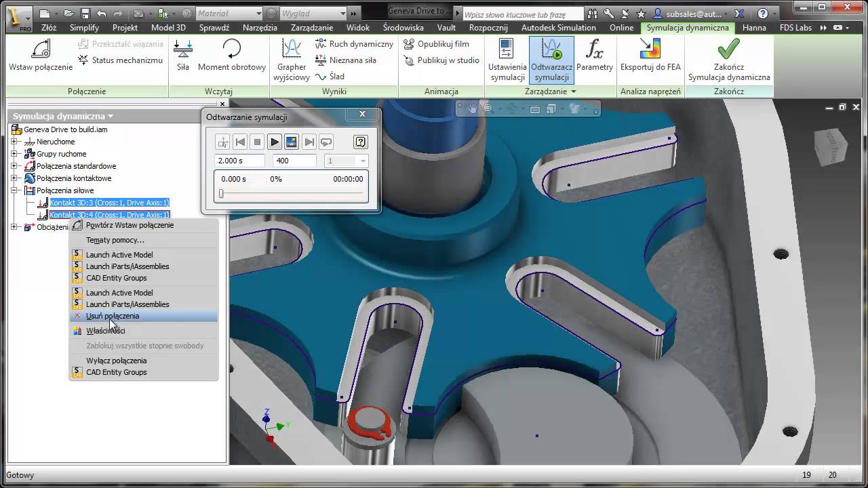Click the Parametry fx button
Image resolution: width=868 pixels, height=488 pixels.
(595, 55)
